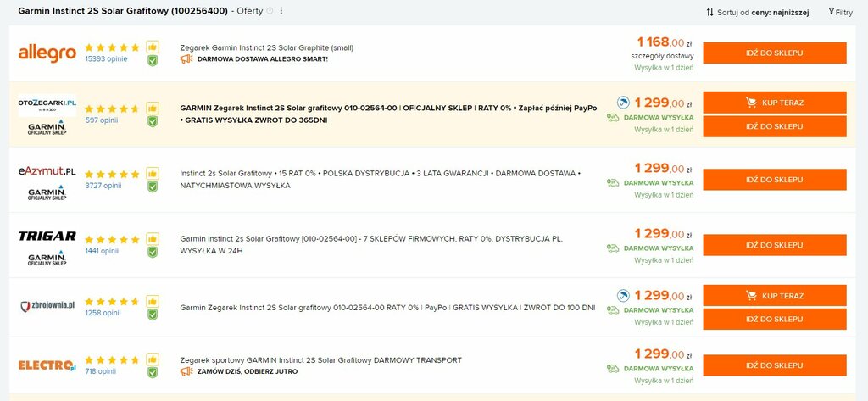Open the 718 opinii reviews link
Image resolution: width=868 pixels, height=401 pixels.
click(x=101, y=371)
